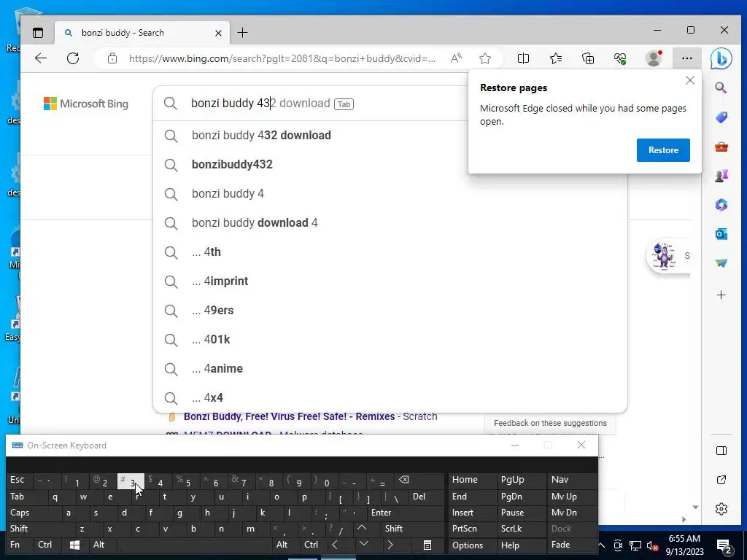Open the Favorites list icon
This screenshot has height=560, width=747.
[x=555, y=58]
